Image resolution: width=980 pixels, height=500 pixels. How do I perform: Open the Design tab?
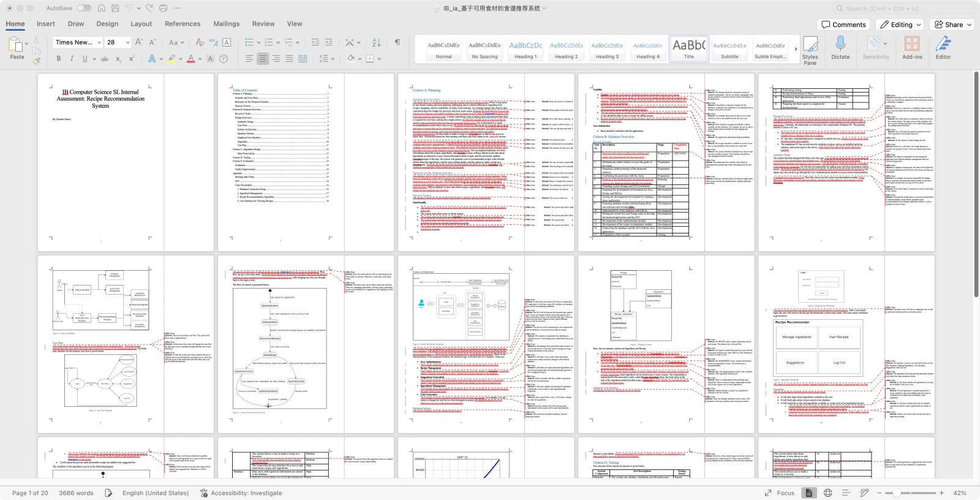[107, 24]
